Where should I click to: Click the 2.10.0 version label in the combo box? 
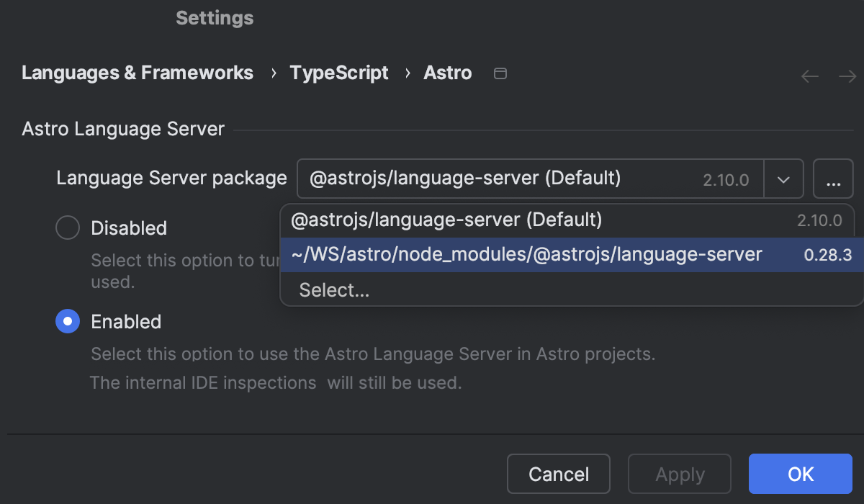point(726,180)
